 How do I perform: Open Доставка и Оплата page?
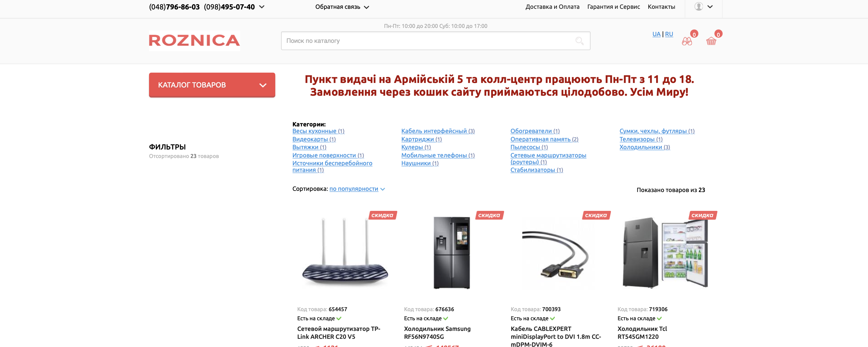552,7
